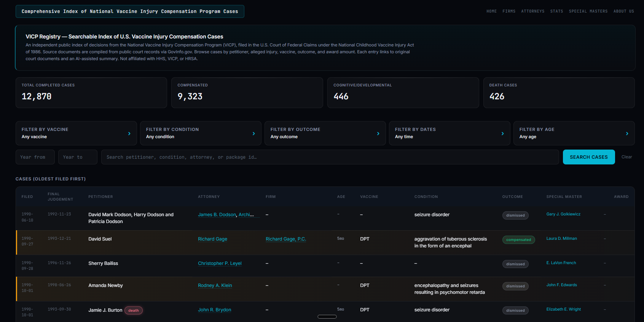Click the dismissed badge in Jamie J. Burton row
The width and height of the screenshot is (644, 322).
(x=515, y=311)
